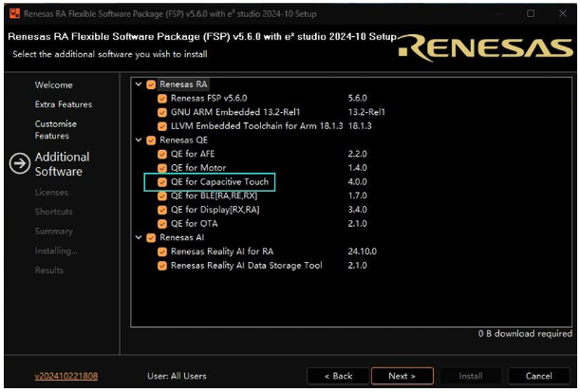The width and height of the screenshot is (580, 392).
Task: Click the disabled Install button
Action: click(471, 376)
